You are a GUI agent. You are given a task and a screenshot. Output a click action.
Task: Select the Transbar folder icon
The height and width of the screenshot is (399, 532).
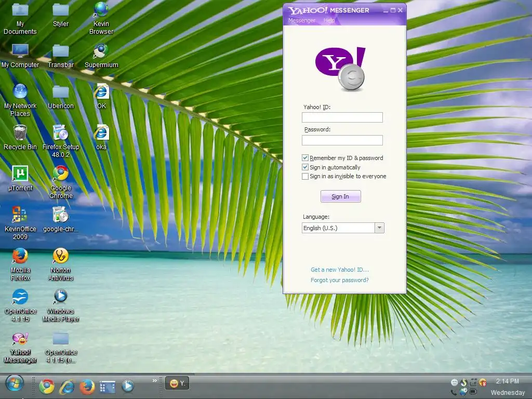(61, 56)
